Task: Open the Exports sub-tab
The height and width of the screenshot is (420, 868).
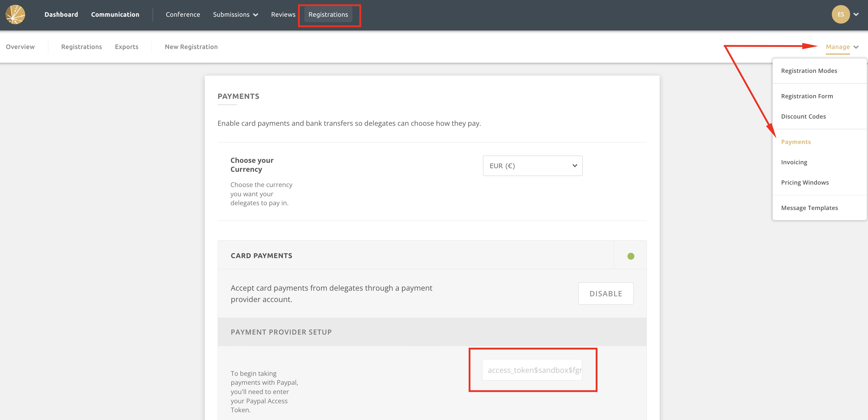Action: click(x=126, y=47)
